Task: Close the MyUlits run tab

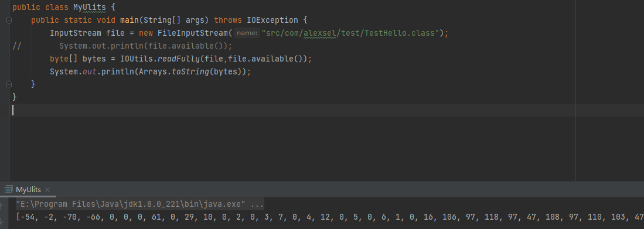Action: click(47, 190)
